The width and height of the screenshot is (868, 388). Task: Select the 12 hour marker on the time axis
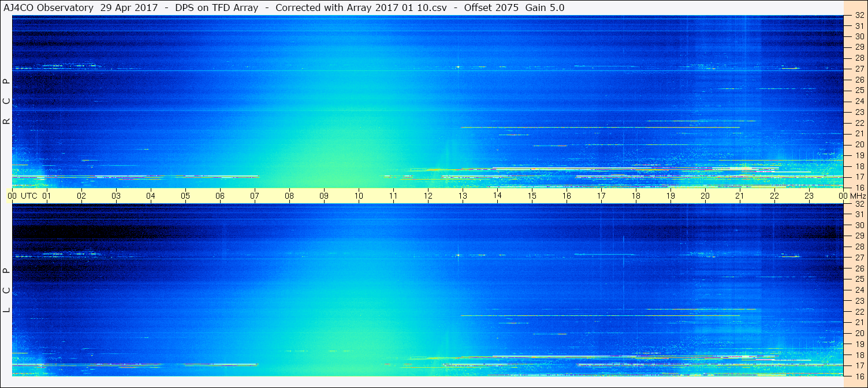tap(428, 196)
